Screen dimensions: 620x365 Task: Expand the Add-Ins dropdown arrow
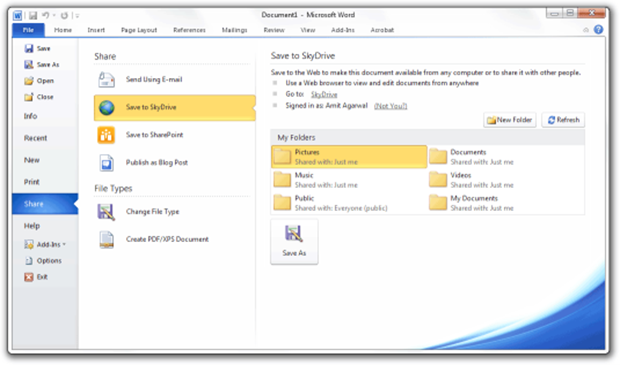tap(64, 244)
